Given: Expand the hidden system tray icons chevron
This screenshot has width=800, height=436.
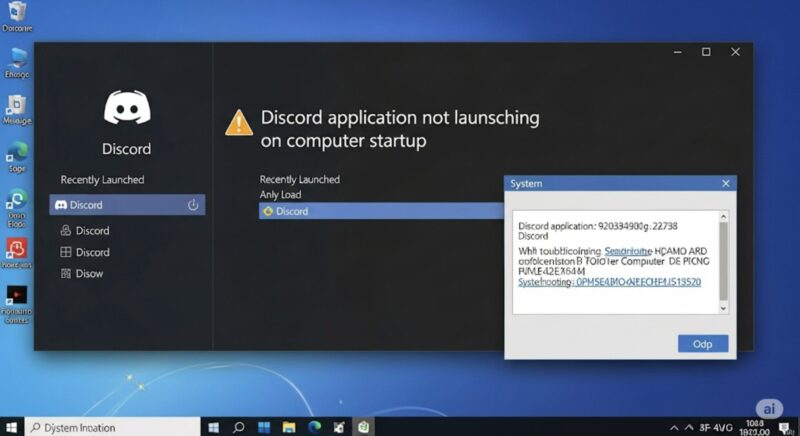Looking at the screenshot, I should point(674,428).
